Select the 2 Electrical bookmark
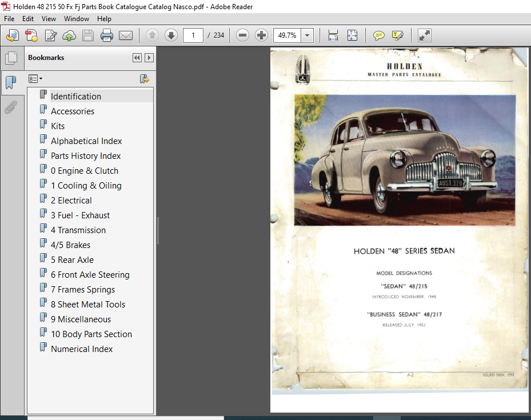 71,201
